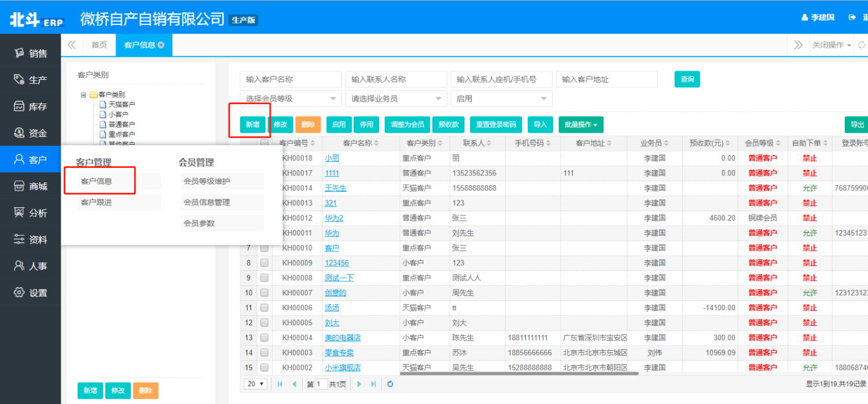Check the row for KH00008
The width and height of the screenshot is (868, 404).
[x=264, y=278]
